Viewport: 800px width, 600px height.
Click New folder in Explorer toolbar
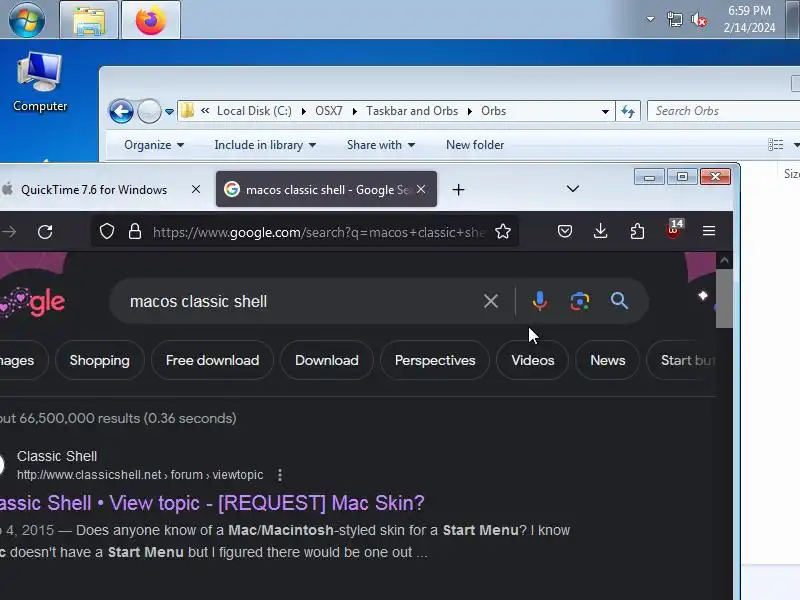point(475,145)
